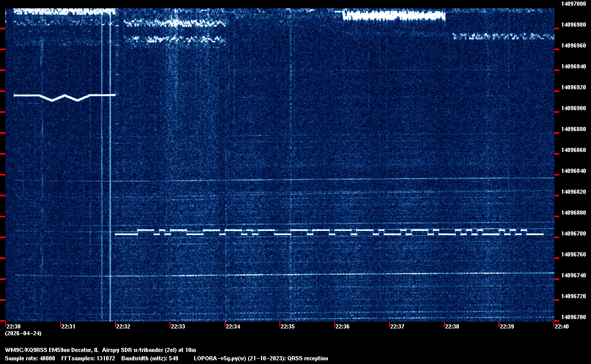Image resolution: width=591 pixels, height=364 pixels.
Task: Click the 14096860 frequency label
Action: coord(573,150)
